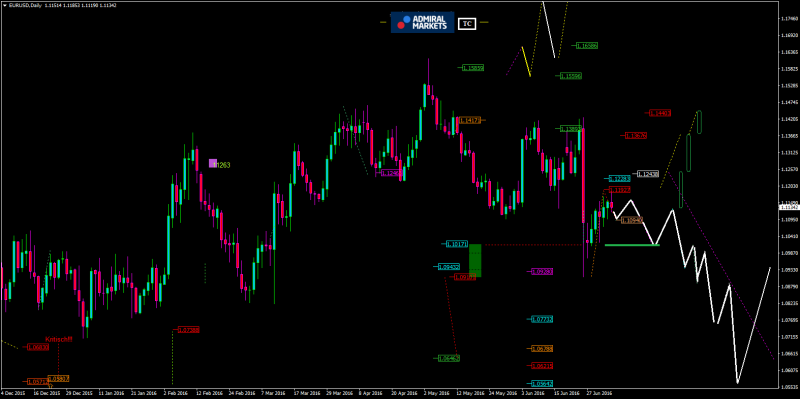The height and width of the screenshot is (399, 800).
Task: Select the green horizontal support line
Action: click(x=632, y=245)
